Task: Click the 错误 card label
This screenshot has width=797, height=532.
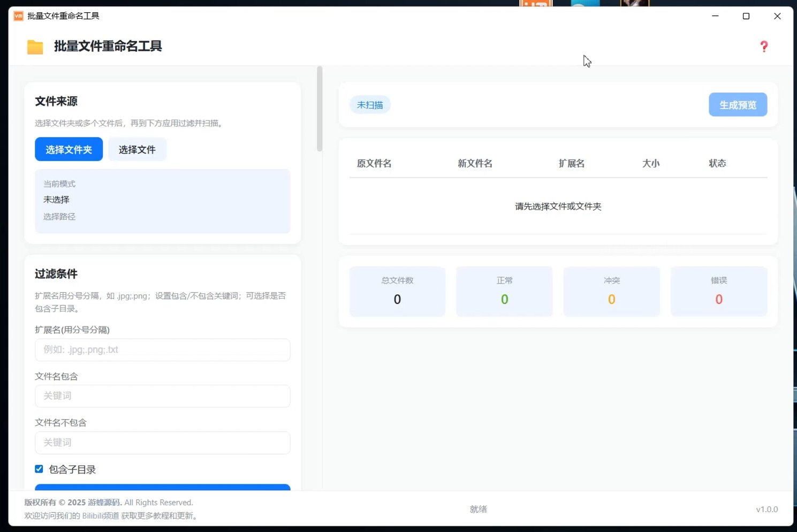Action: pyautogui.click(x=719, y=280)
